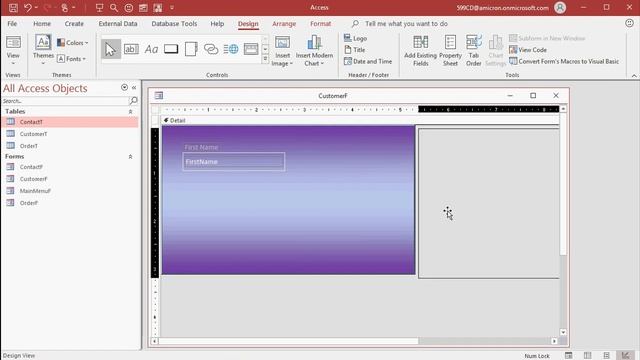The height and width of the screenshot is (360, 640).
Task: Click the Insert Image button
Action: [x=282, y=51]
